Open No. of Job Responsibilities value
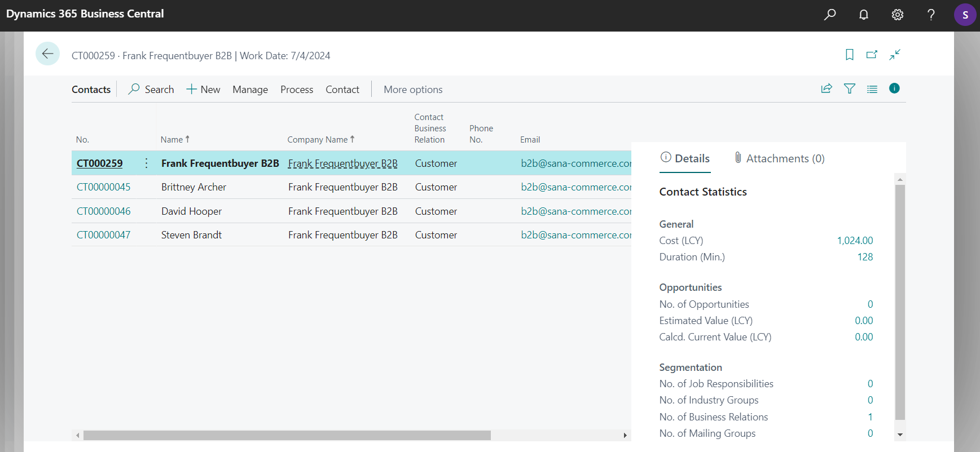The width and height of the screenshot is (980, 452). (x=870, y=384)
